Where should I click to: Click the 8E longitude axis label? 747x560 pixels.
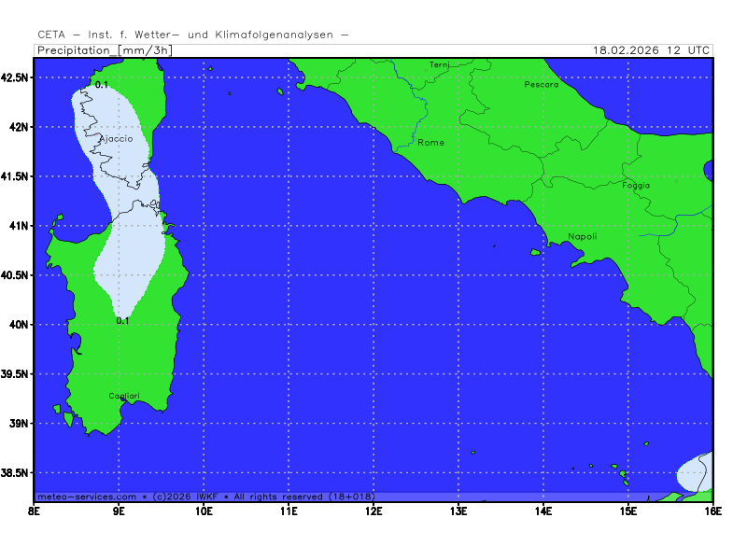pos(35,511)
